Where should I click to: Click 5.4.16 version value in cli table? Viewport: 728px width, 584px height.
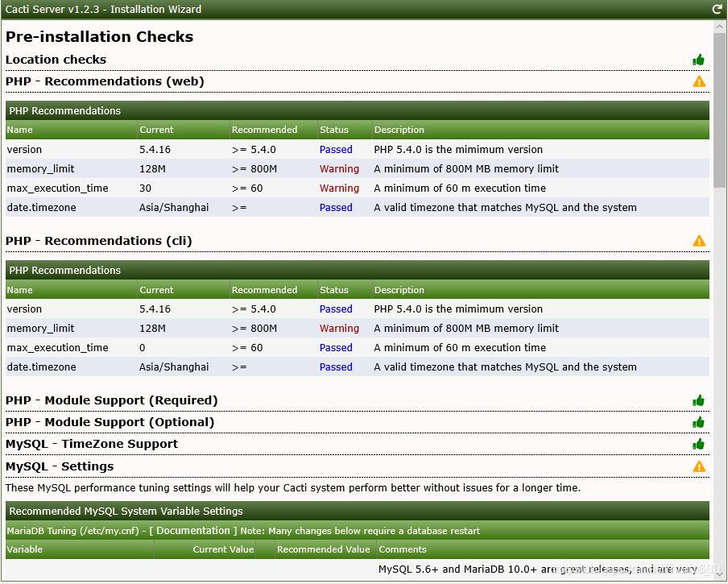tap(155, 309)
